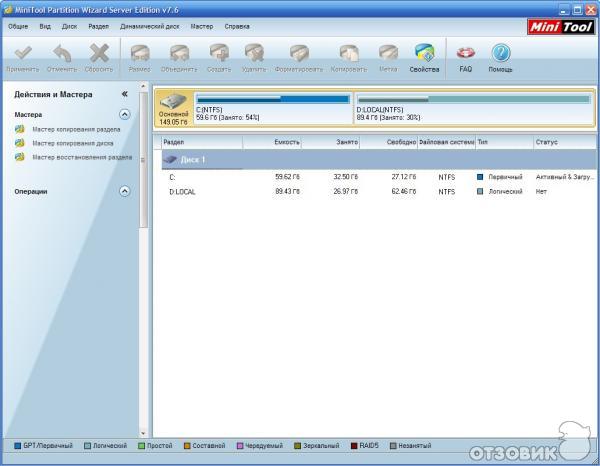Click the Диск 1 header row label

pos(193,160)
